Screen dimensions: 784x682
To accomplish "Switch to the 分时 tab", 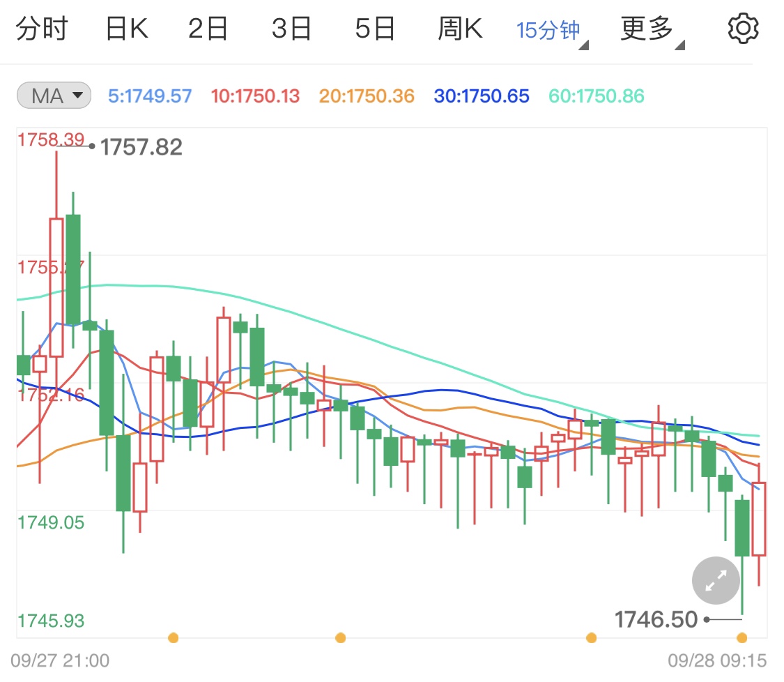I will [42, 29].
